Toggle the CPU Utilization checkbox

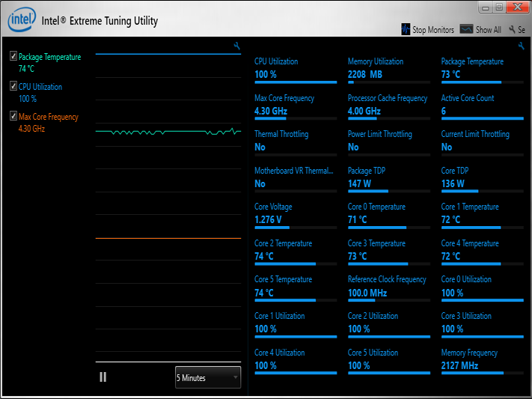tap(13, 85)
